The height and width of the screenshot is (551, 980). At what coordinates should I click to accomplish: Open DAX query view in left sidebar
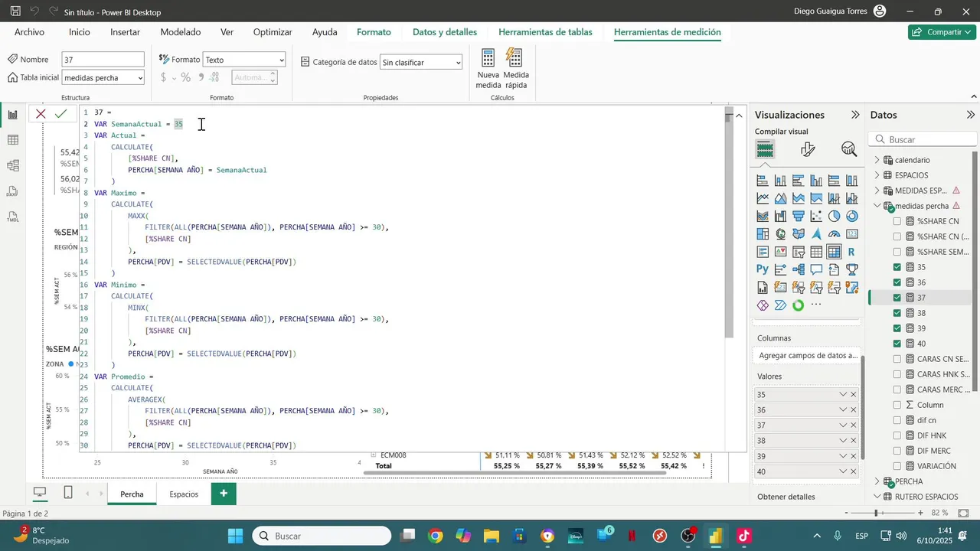12,191
